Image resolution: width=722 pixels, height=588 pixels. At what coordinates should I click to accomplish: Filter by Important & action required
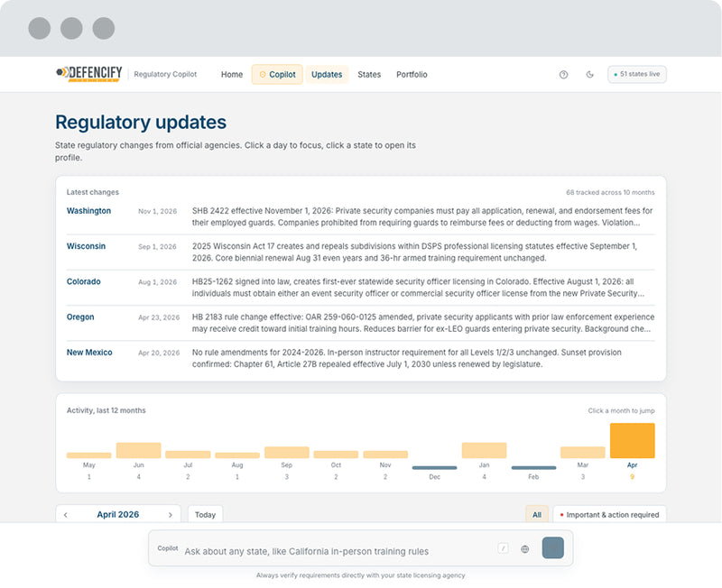pyautogui.click(x=609, y=514)
